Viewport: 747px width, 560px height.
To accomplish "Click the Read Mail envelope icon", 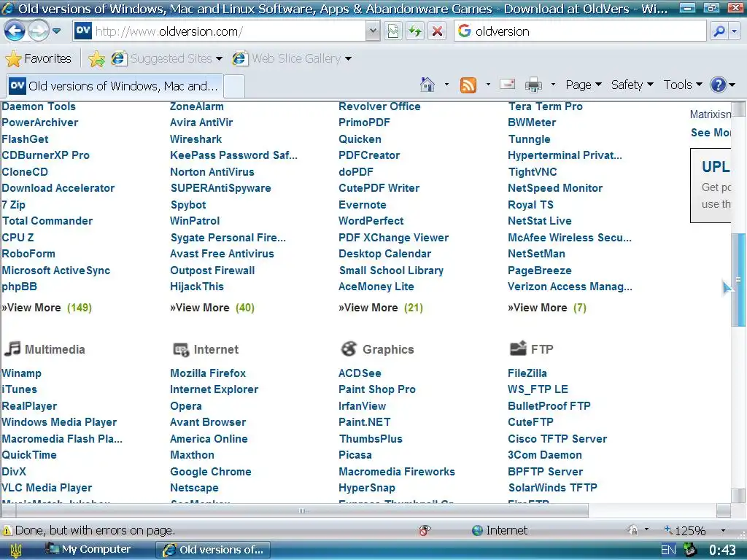I will click(508, 85).
